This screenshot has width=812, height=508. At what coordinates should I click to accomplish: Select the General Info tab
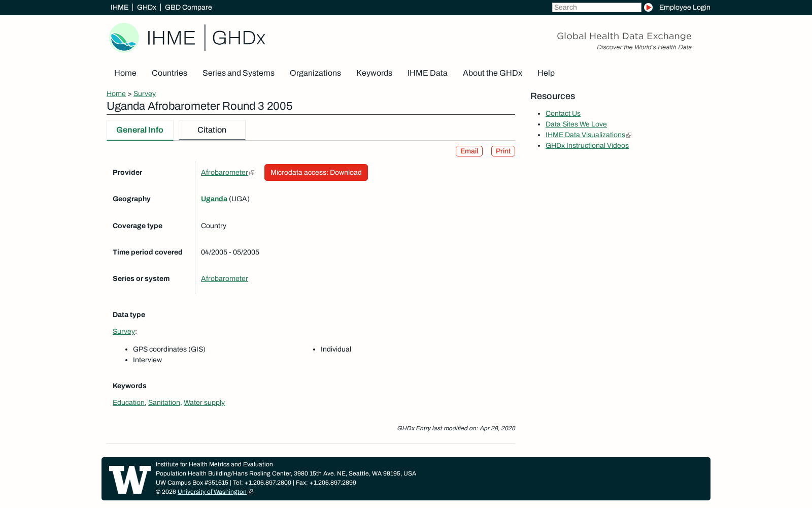(140, 130)
